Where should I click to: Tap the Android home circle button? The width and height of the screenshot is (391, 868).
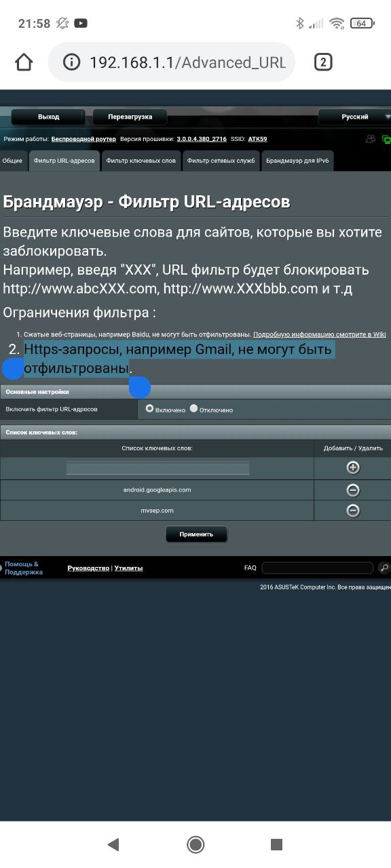point(195,844)
